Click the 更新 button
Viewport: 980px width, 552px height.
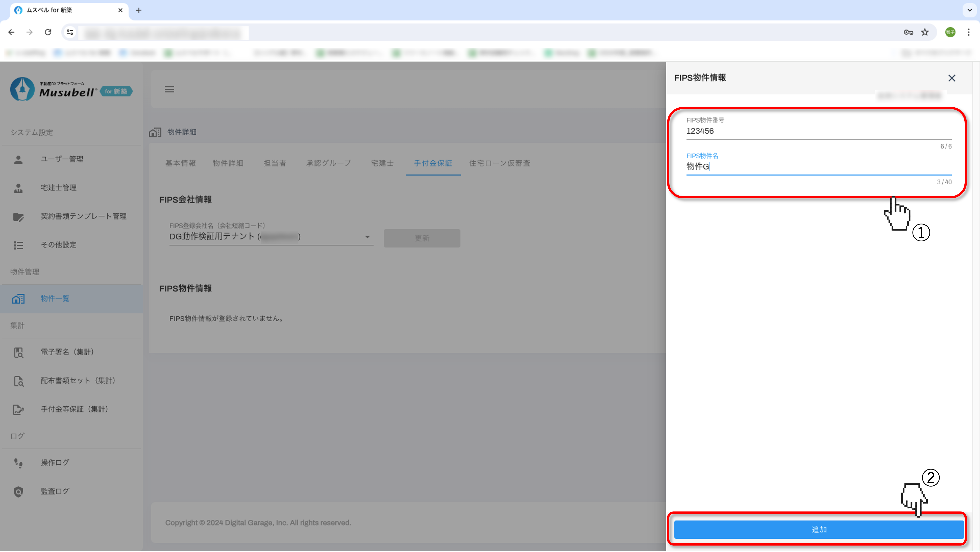(x=422, y=238)
